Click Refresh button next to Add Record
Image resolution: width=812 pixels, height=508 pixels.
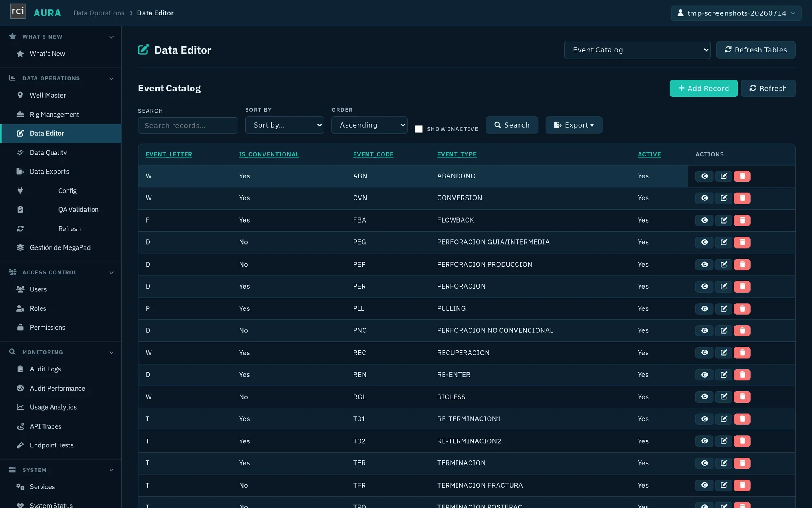[x=768, y=88]
